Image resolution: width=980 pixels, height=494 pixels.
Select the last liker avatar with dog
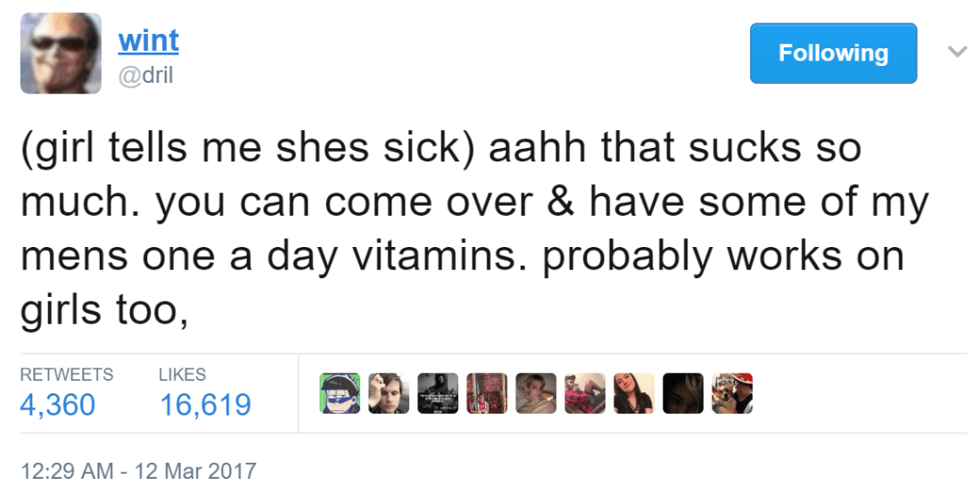[x=732, y=393]
